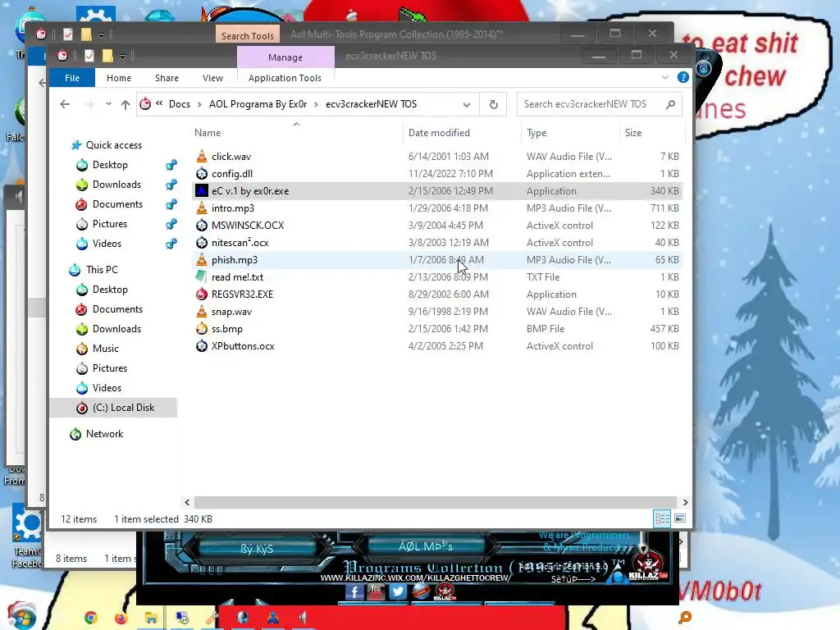Image resolution: width=840 pixels, height=630 pixels.
Task: Click horizontal scrollbar right arrow
Action: click(x=685, y=503)
